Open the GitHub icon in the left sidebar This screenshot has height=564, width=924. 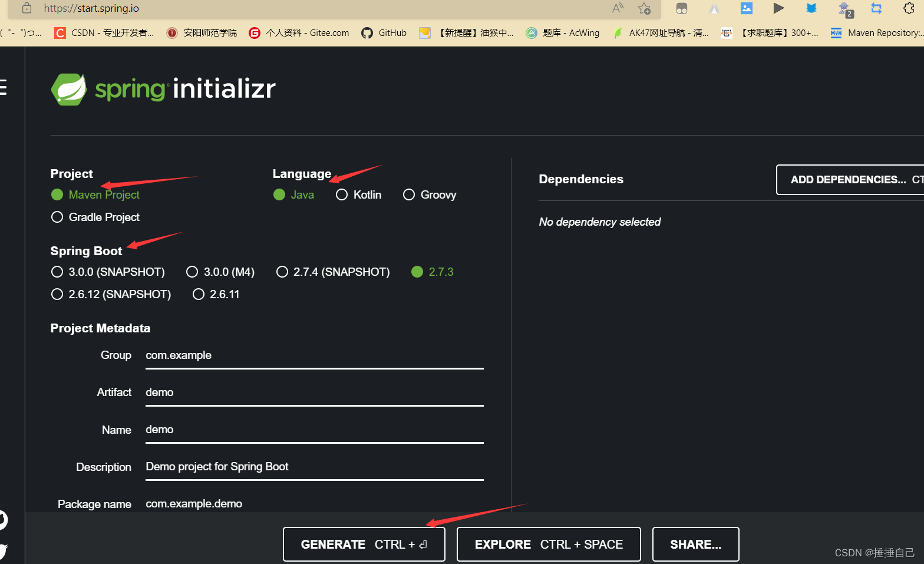3,520
